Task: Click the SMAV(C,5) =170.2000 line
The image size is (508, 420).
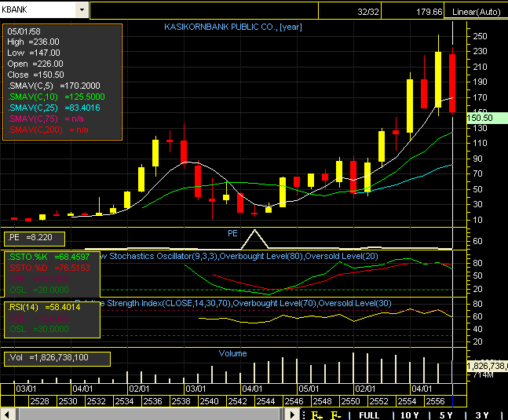Action: pos(53,86)
